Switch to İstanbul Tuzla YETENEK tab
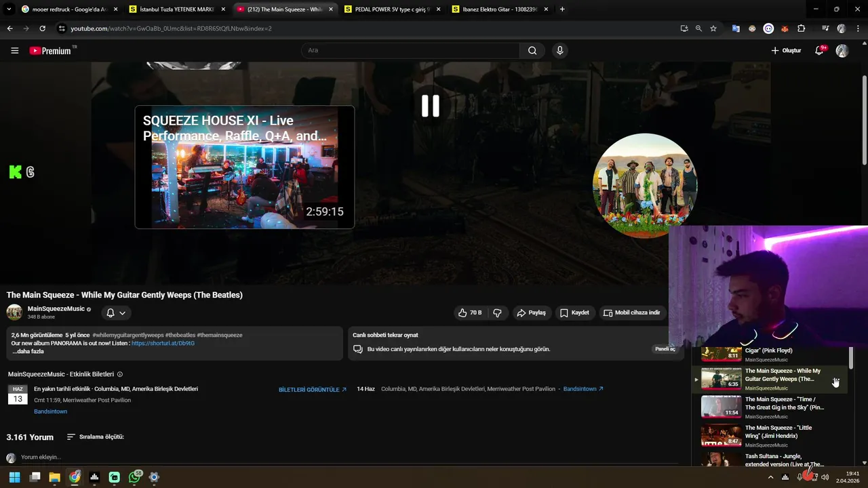Image resolution: width=868 pixels, height=488 pixels. point(176,9)
